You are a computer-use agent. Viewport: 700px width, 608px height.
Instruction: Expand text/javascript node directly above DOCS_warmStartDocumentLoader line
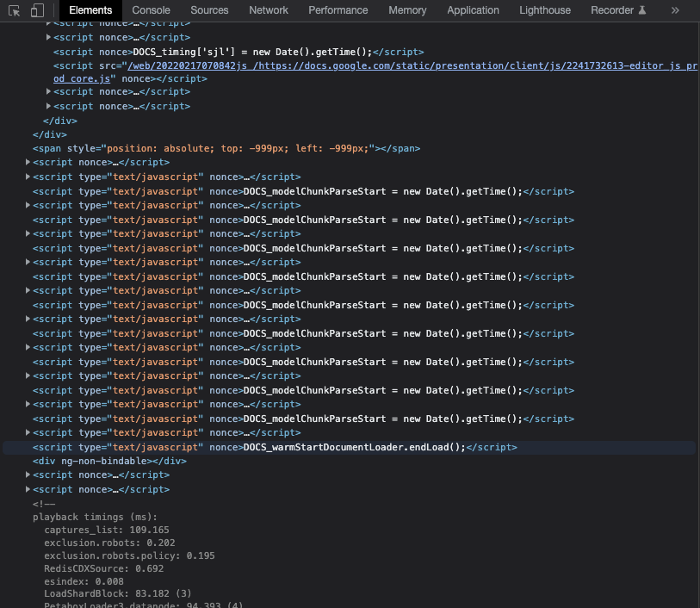click(28, 432)
